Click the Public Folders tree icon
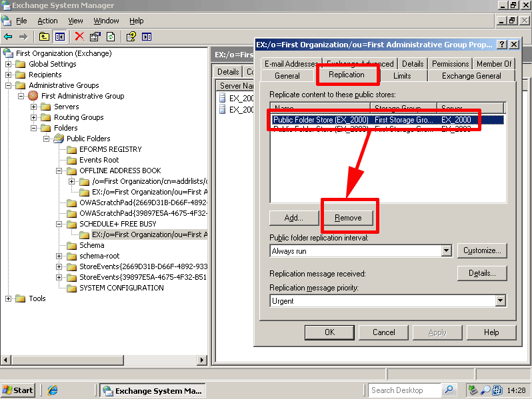532x399 pixels. coord(59,139)
